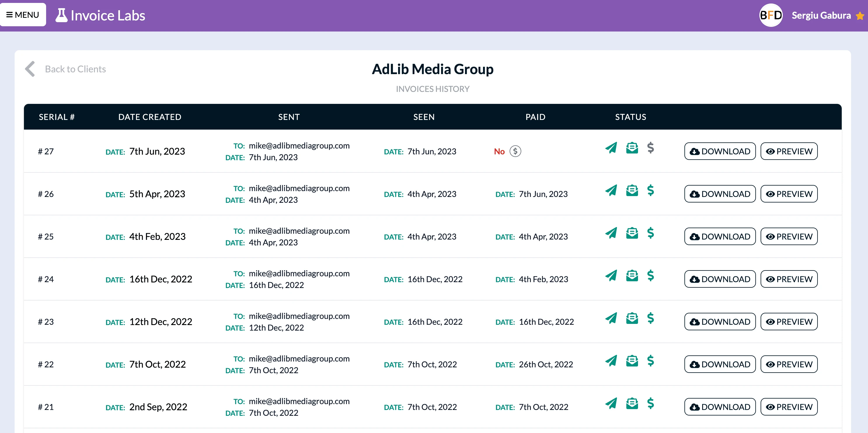The width and height of the screenshot is (868, 433).
Task: Select date created 5th Apr, 2023
Action: pyautogui.click(x=157, y=194)
